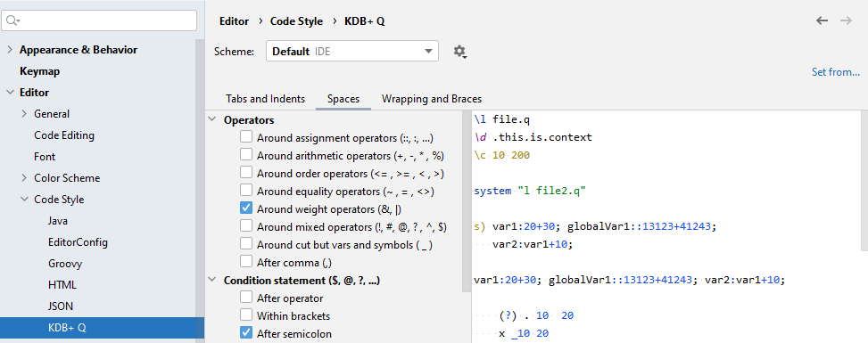Expand the Color Scheme node
The width and height of the screenshot is (868, 343).
(24, 178)
